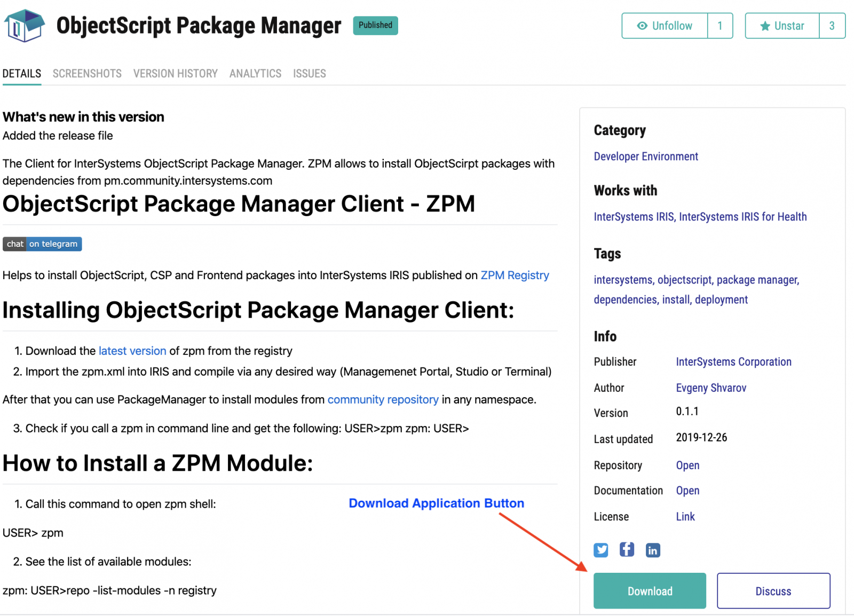Click the Download button
This screenshot has height=616, width=854.
coord(650,591)
